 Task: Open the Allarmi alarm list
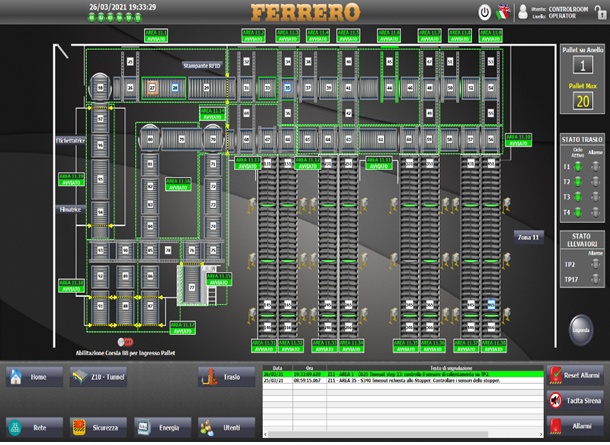tap(577, 427)
